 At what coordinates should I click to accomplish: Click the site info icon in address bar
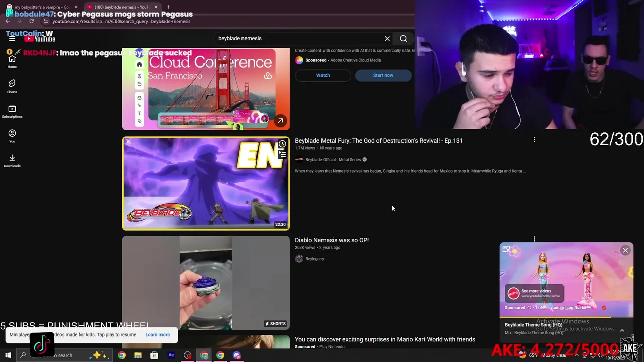tap(46, 21)
